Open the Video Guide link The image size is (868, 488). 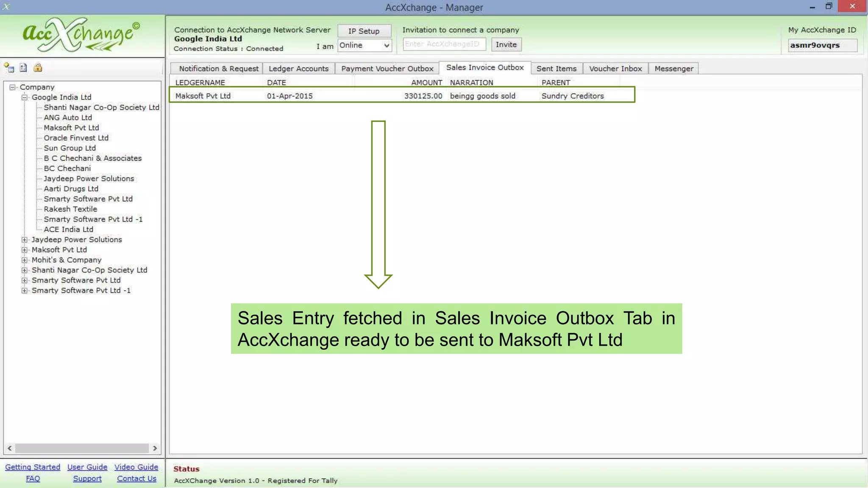click(136, 467)
